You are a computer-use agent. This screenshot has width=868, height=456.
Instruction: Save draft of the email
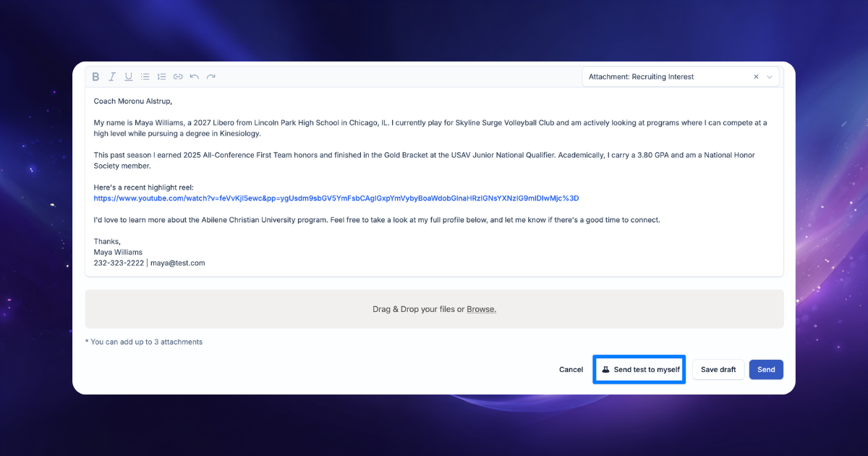[718, 369]
